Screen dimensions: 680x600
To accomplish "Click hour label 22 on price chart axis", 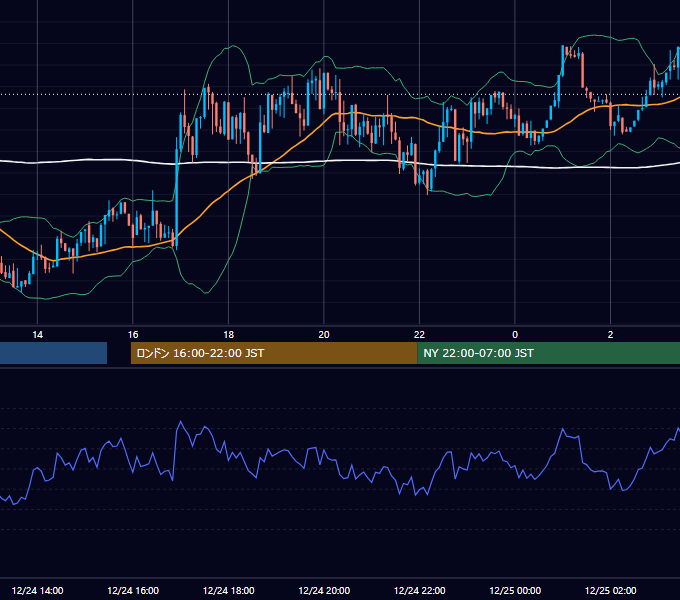I will pos(419,335).
